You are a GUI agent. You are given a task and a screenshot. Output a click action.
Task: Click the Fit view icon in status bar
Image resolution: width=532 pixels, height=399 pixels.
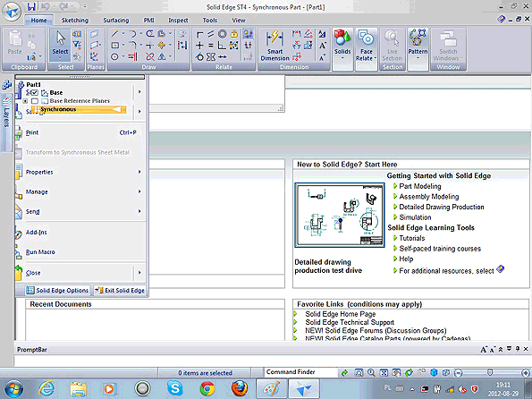(384, 373)
